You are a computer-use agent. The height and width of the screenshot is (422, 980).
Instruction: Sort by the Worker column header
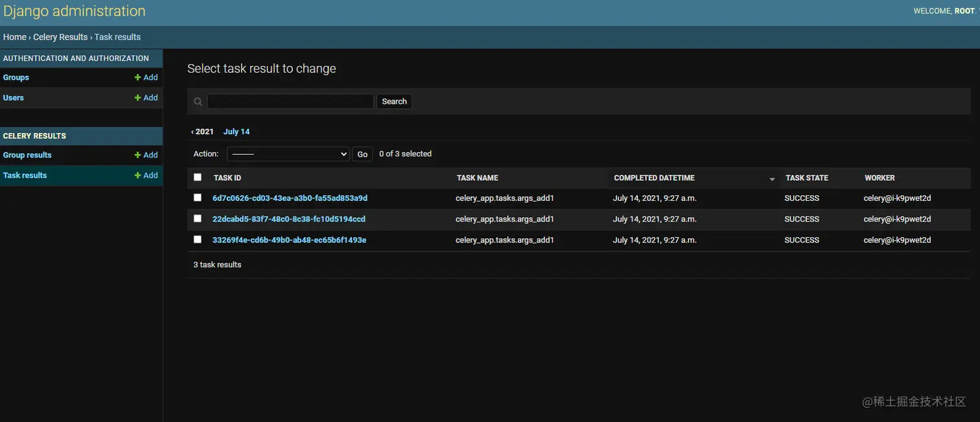880,178
